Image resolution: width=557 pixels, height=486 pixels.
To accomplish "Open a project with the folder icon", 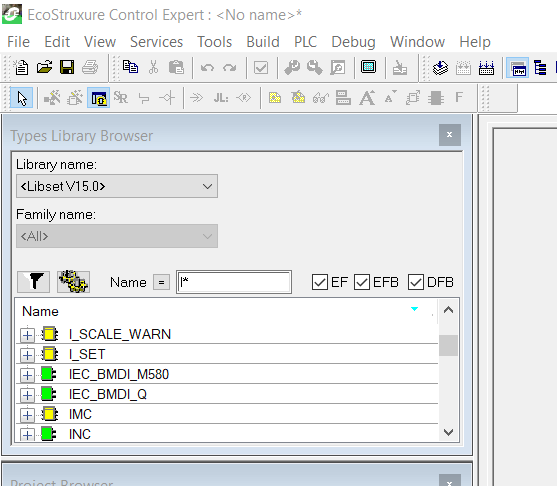I will tap(44, 67).
